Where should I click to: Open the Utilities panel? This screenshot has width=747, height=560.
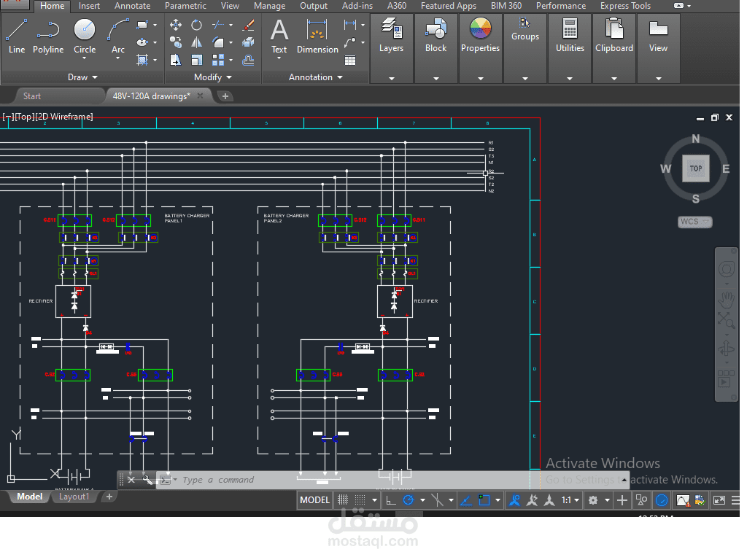pos(570,47)
